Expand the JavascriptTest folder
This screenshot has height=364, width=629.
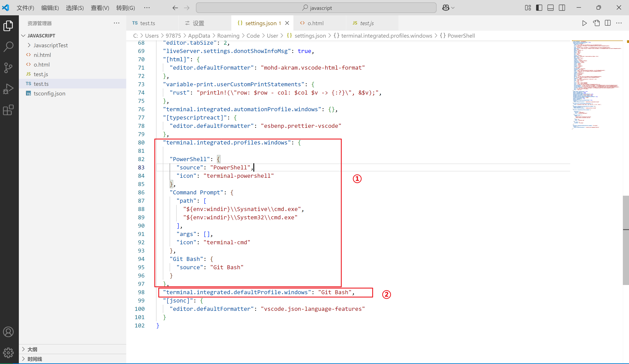coord(51,45)
